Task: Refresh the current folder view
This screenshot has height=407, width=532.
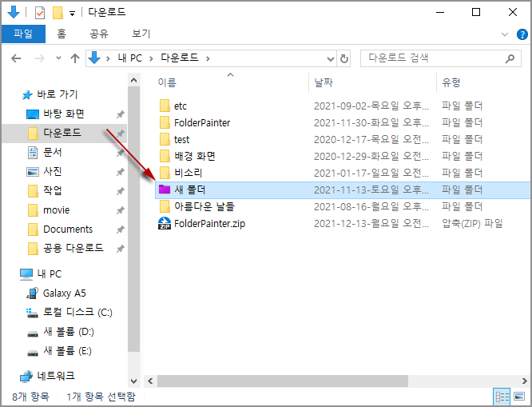Action: (344, 59)
